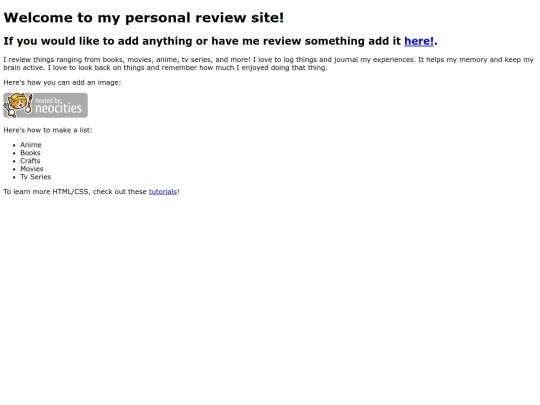
Task: Click the cat mascot in the Neocities badge
Action: [x=18, y=105]
